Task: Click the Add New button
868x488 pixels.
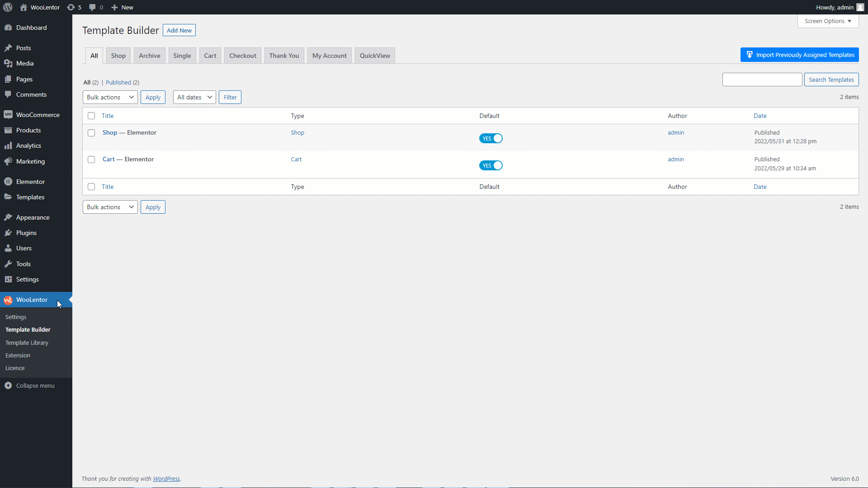Action: [179, 30]
